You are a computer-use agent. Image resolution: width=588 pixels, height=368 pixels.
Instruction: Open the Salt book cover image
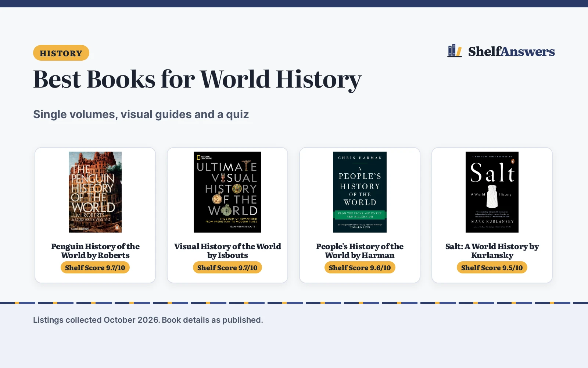pos(492,192)
